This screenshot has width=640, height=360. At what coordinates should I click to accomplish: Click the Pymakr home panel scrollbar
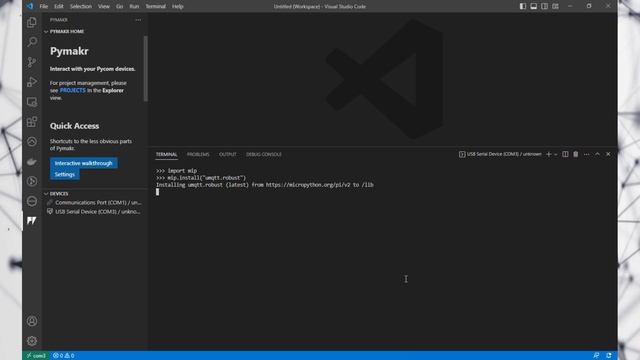click(x=145, y=68)
